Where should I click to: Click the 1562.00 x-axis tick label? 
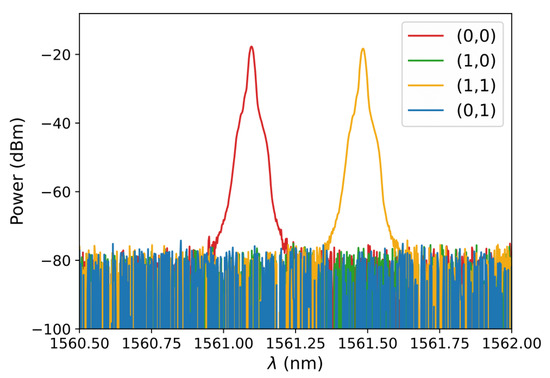511,343
